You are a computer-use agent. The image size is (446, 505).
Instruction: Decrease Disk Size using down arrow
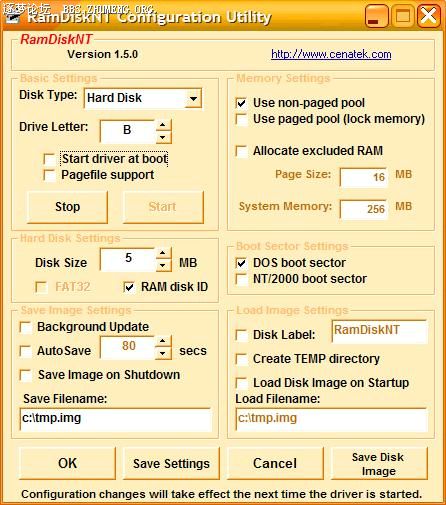163,265
